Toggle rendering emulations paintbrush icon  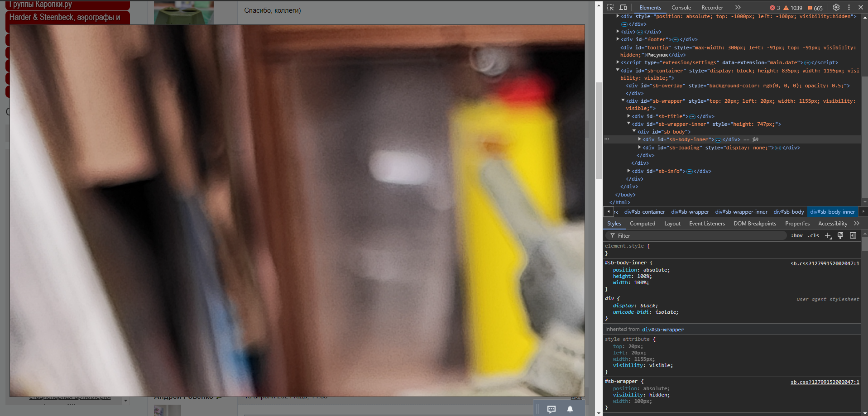[840, 236]
